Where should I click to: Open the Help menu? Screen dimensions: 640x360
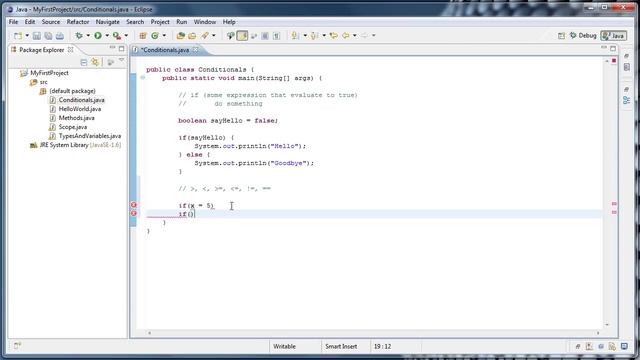(x=229, y=22)
